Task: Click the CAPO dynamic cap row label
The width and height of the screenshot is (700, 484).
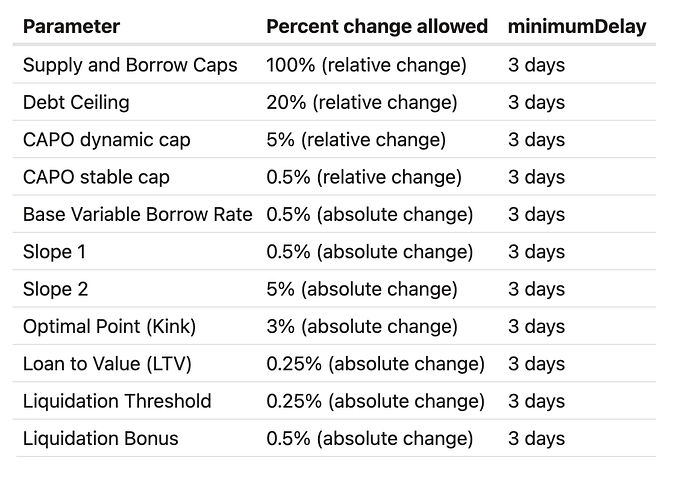Action: point(106,140)
